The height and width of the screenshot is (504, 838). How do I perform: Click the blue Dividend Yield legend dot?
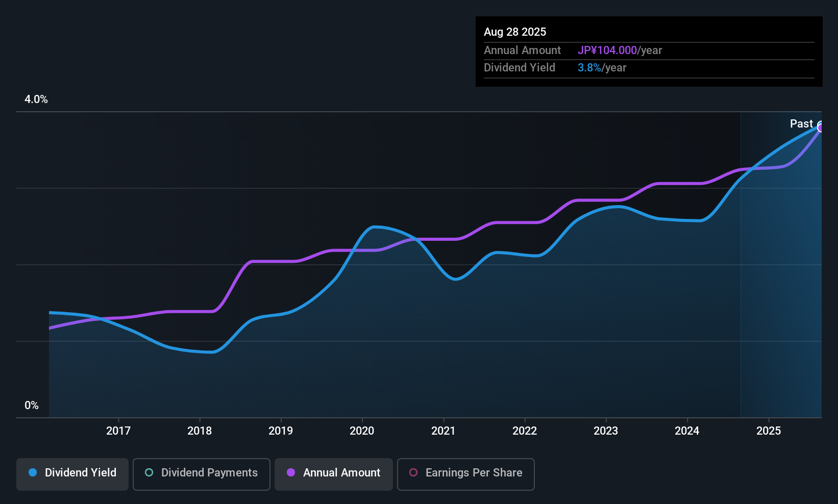(33, 472)
